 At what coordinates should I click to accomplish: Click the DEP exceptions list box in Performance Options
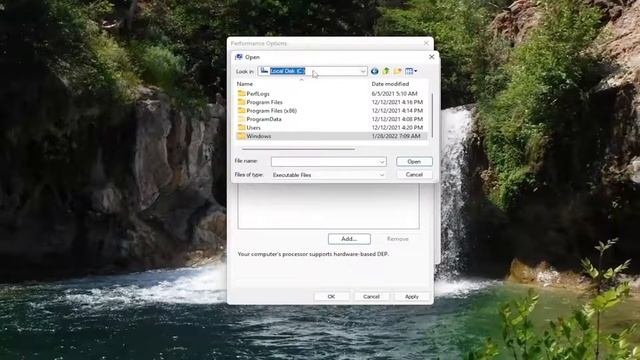tap(329, 206)
